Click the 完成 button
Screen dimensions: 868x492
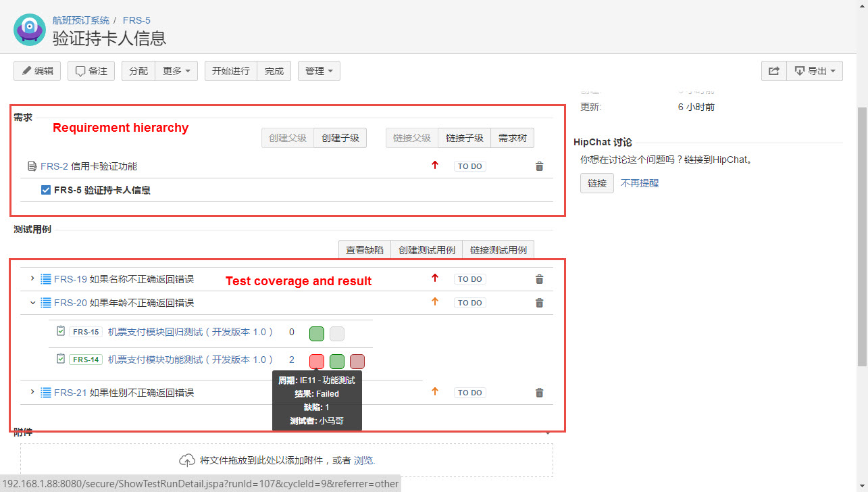coord(274,71)
